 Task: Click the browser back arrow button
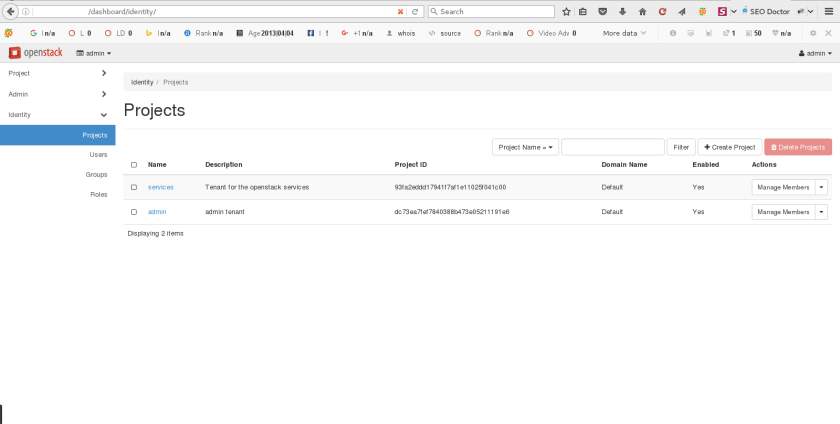pyautogui.click(x=10, y=11)
